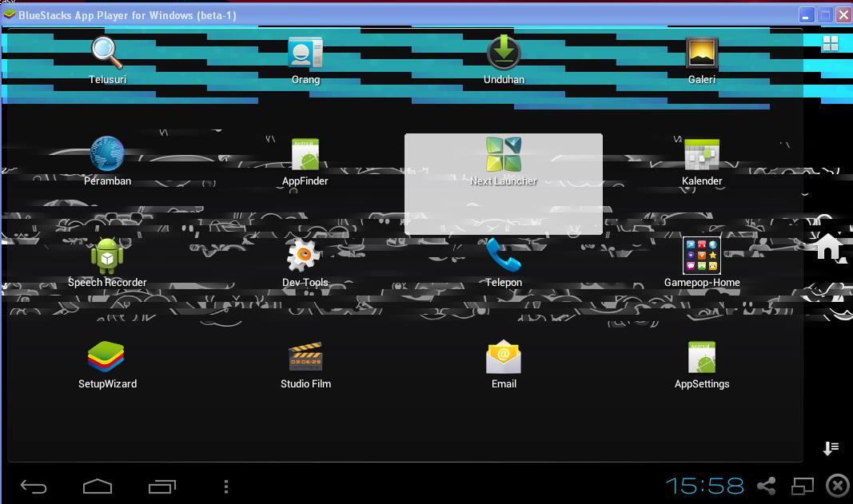
Task: Launch the Telepon dialer
Action: [504, 255]
